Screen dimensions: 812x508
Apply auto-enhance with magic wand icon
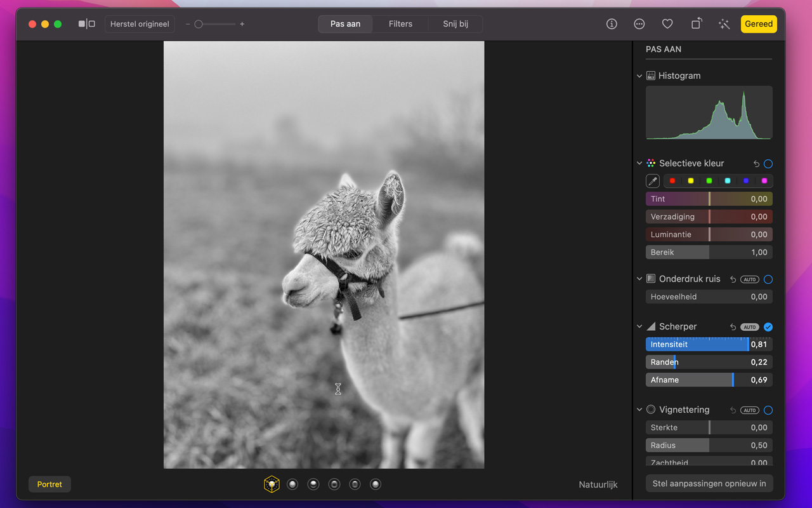point(724,24)
